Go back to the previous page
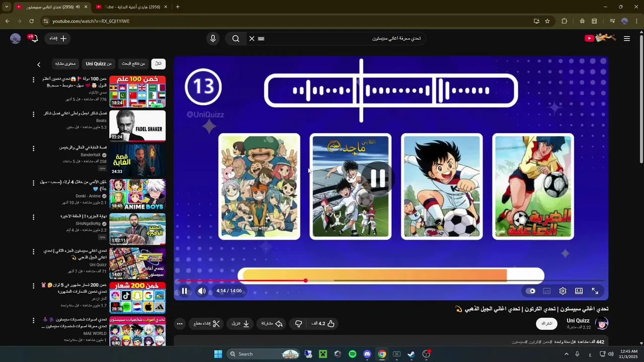This screenshot has height=362, width=644. pyautogui.click(x=7, y=21)
